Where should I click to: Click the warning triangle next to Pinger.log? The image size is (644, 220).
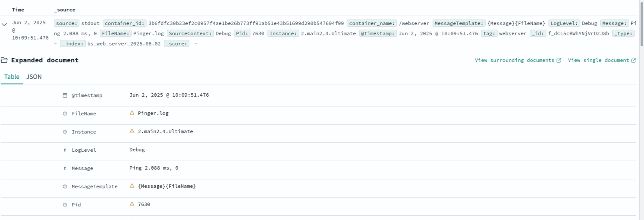coord(132,113)
